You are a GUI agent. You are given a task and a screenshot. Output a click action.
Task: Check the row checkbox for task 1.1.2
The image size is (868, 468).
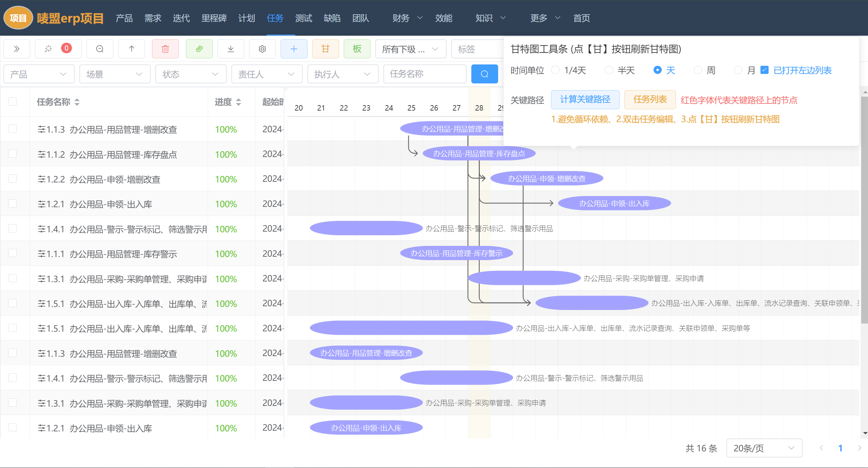pos(12,154)
